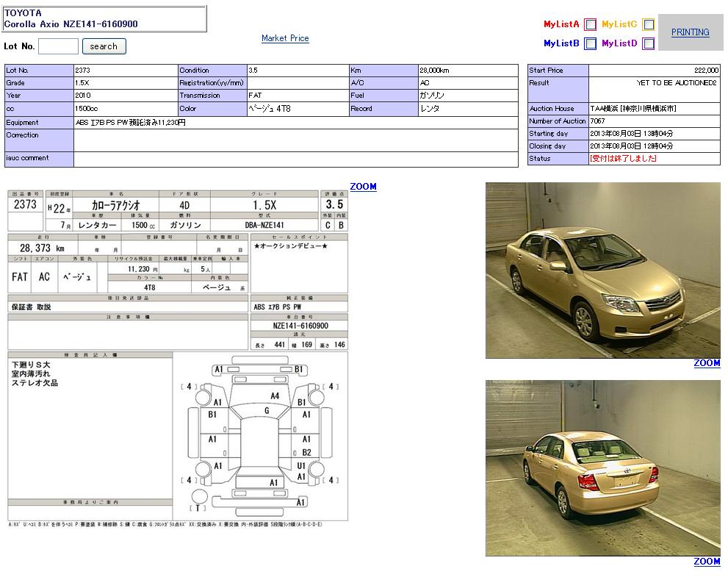Open the front view car photo

click(602, 270)
